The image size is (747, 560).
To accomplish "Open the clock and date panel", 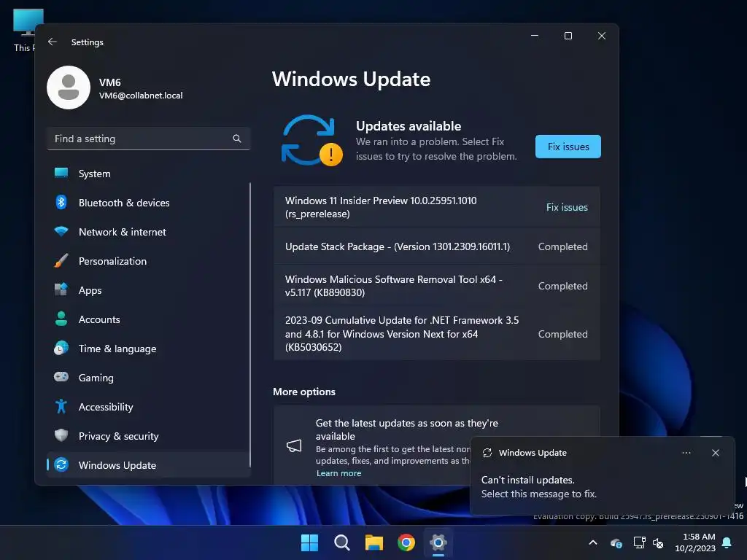I will (694, 542).
